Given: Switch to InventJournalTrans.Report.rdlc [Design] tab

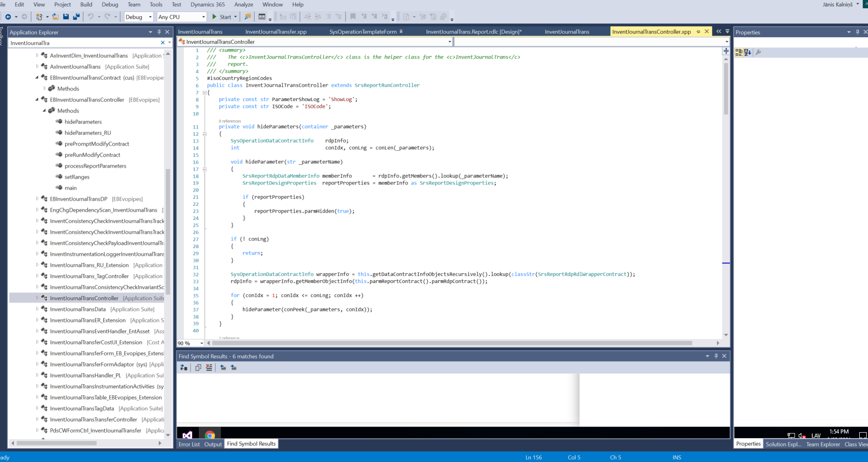Looking at the screenshot, I should [474, 32].
